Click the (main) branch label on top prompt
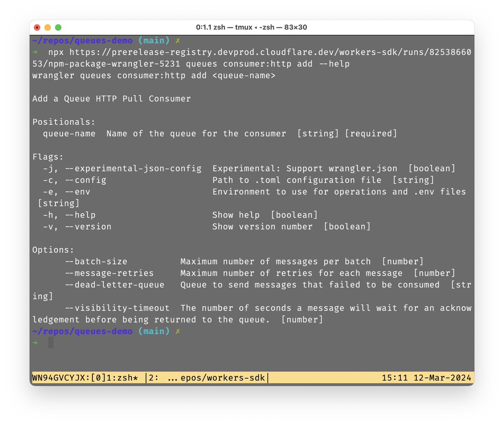The height and width of the screenshot is (425, 504). pyautogui.click(x=154, y=41)
